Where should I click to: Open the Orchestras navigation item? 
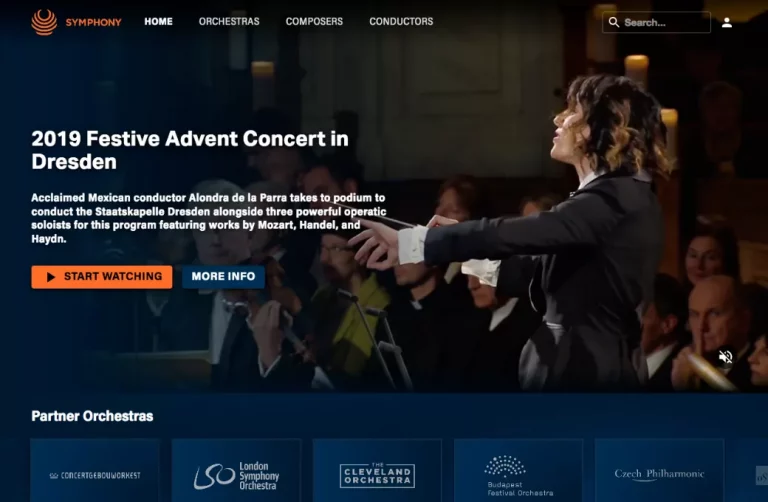click(229, 22)
